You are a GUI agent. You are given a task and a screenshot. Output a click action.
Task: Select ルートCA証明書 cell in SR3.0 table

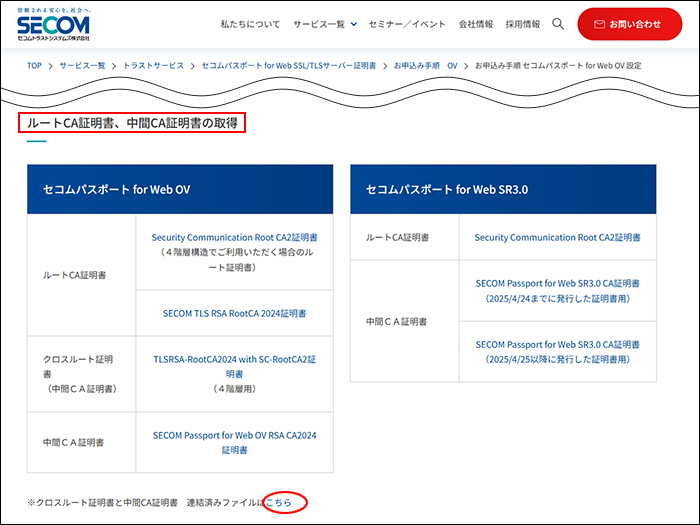click(404, 238)
